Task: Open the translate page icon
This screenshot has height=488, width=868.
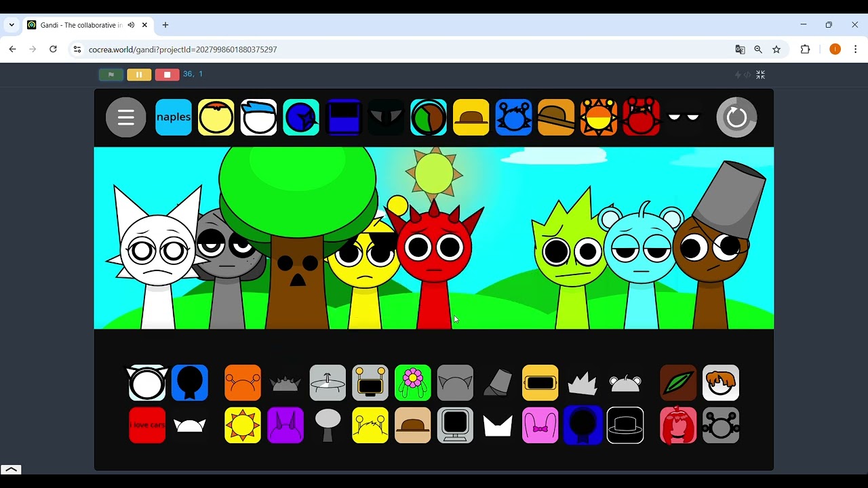Action: pyautogui.click(x=740, y=49)
